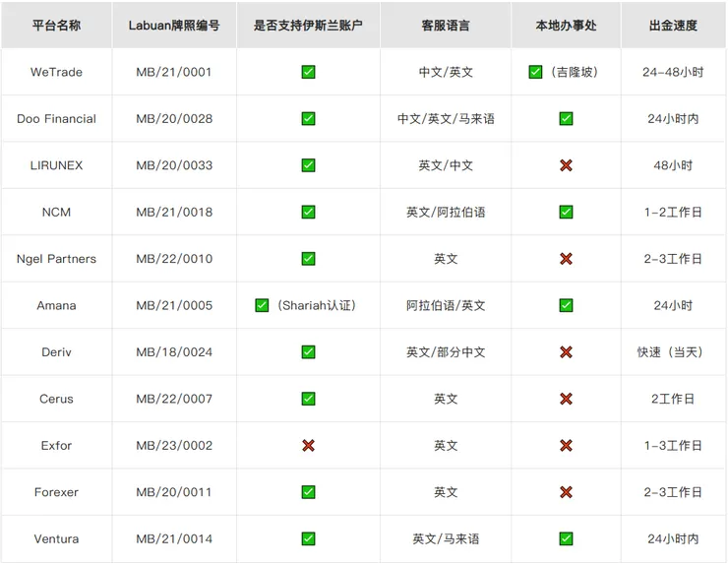Click LIRUNEX Islamic account green checkmark
This screenshot has height=565, width=728.
coord(308,165)
